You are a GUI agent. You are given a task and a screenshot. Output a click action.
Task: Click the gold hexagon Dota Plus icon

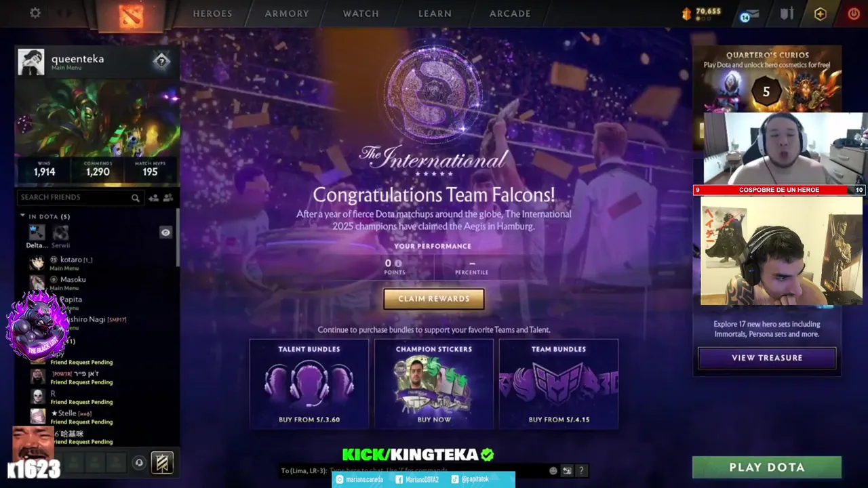point(821,14)
